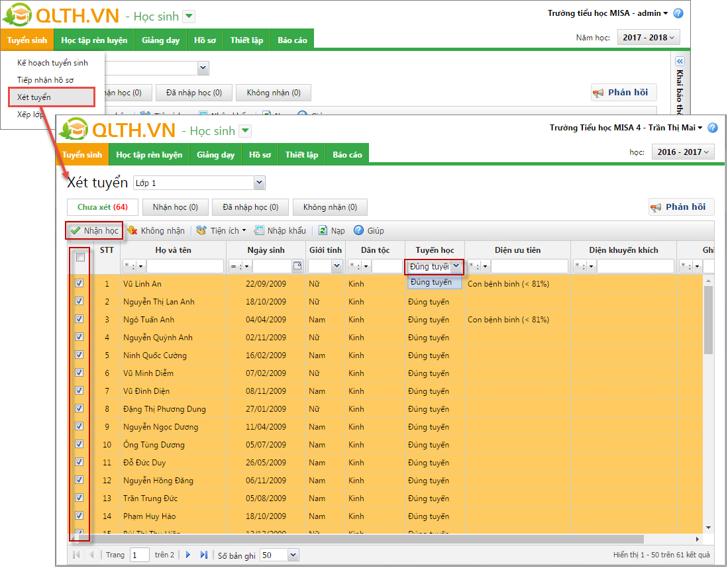Screen dimensions: 728x568
Task: Open the Tuyển học filter dropdown
Action: (456, 266)
